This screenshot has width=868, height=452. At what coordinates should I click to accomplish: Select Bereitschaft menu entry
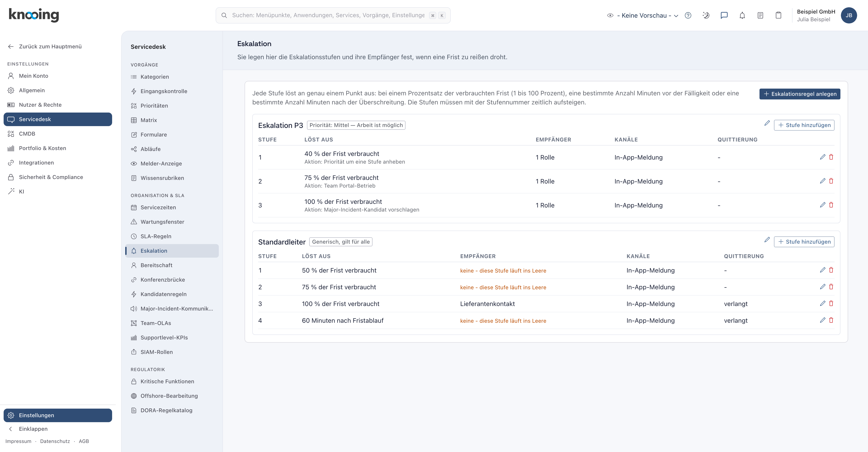click(x=156, y=265)
